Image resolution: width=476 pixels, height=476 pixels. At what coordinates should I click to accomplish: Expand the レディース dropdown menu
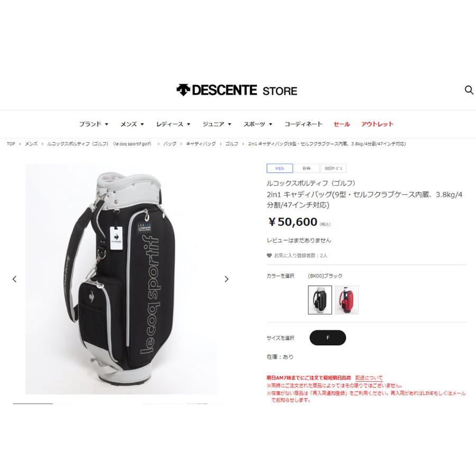click(x=173, y=124)
